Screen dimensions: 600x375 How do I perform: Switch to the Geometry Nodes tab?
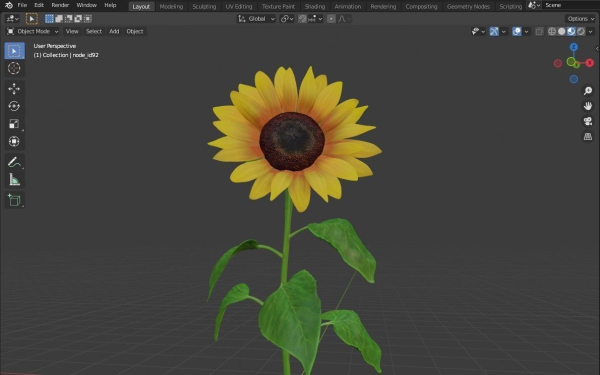pos(468,7)
